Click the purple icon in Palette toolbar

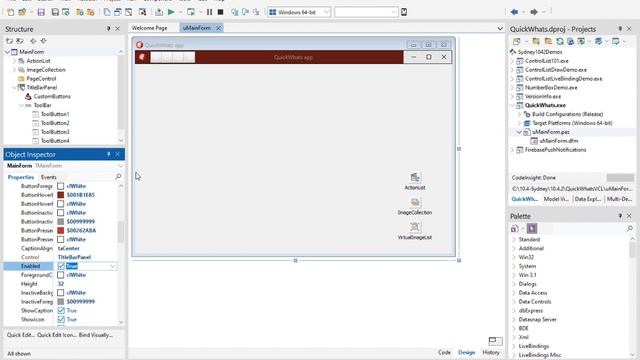[532, 229]
